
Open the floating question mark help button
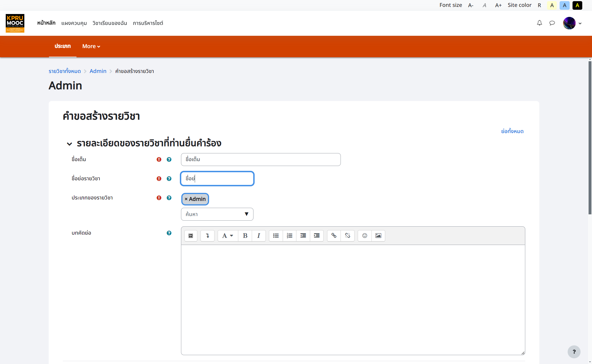[x=574, y=352]
